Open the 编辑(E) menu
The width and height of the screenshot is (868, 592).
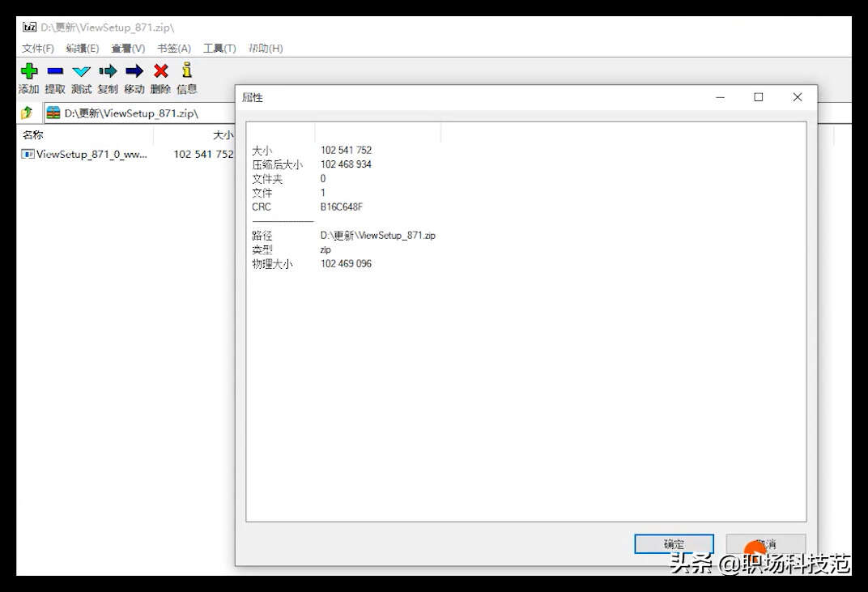[x=82, y=49]
